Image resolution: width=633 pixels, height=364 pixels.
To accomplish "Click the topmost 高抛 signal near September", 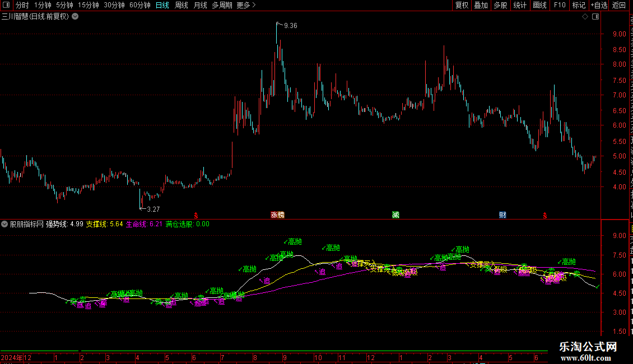I will click(x=292, y=242).
